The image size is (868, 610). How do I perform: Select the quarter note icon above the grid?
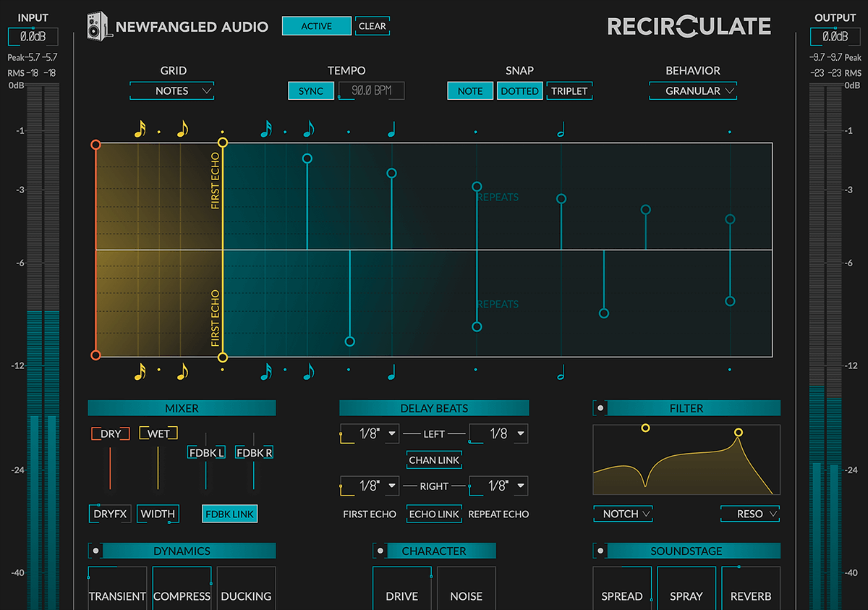pyautogui.click(x=391, y=128)
